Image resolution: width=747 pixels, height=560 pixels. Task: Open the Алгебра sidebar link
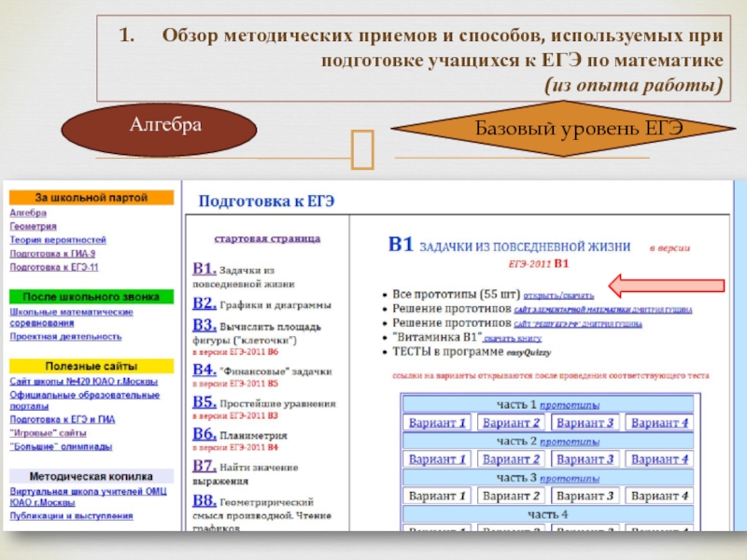(28, 213)
